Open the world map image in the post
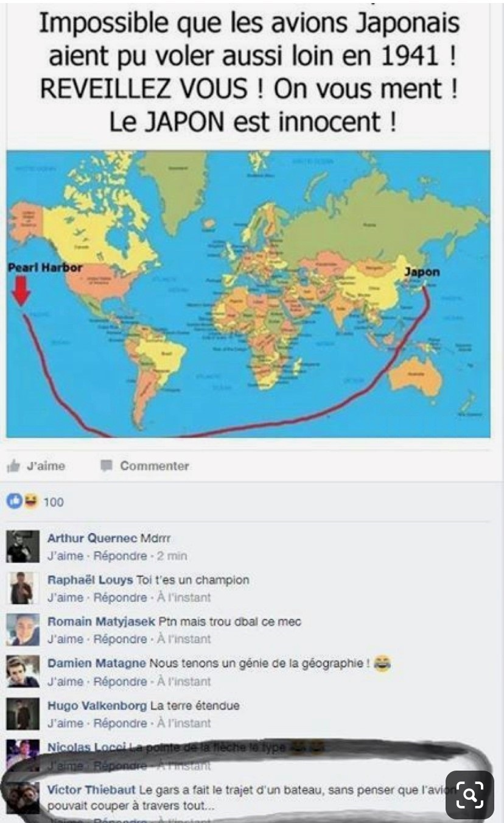Image resolution: width=504 pixels, height=823 pixels. point(248,294)
